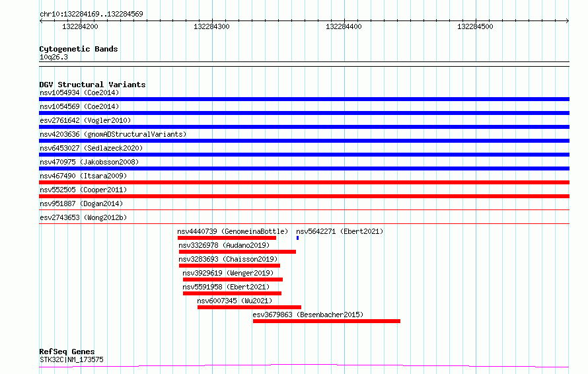Click ruler position 132284500
The width and height of the screenshot is (588, 374).
point(475,26)
